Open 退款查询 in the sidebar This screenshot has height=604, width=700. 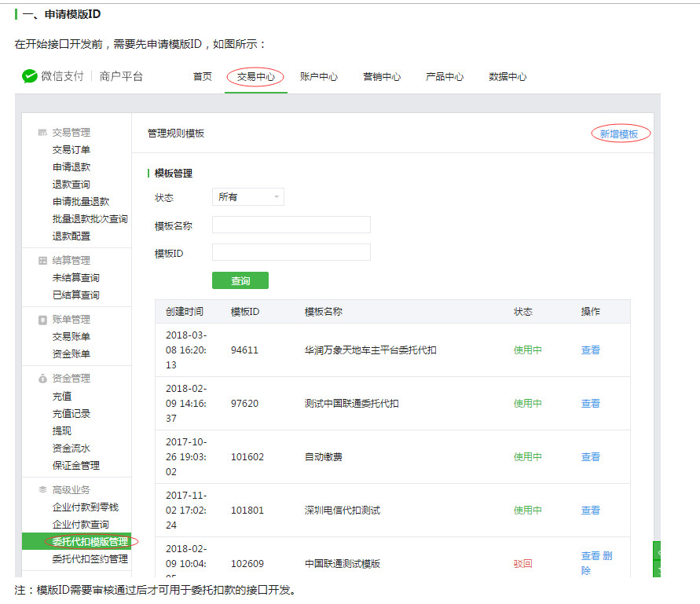[x=71, y=185]
